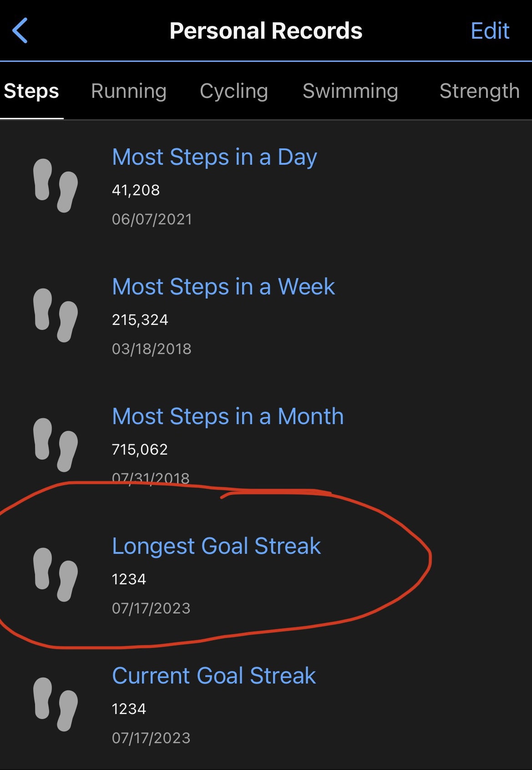Image resolution: width=532 pixels, height=770 pixels.
Task: Tap footprints icon beside Longest Goal Streak
Action: tap(56, 574)
